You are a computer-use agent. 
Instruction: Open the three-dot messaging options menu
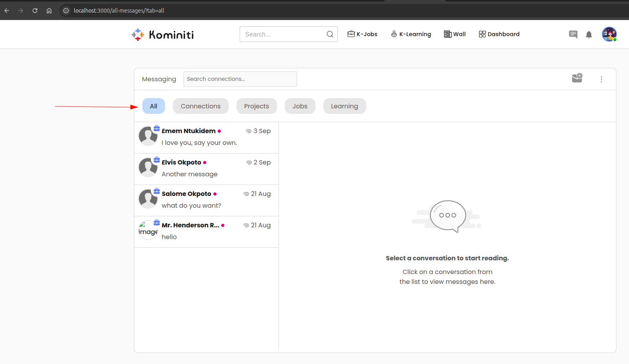[x=601, y=79]
